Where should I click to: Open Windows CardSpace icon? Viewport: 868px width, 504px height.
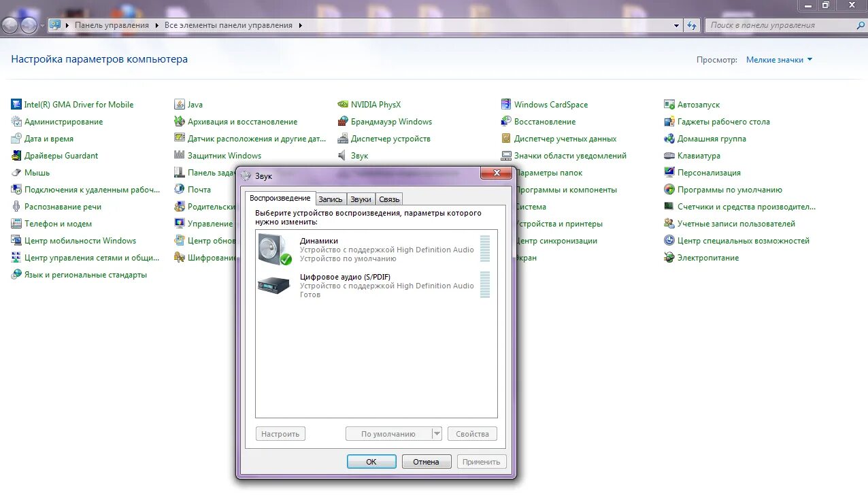[506, 104]
